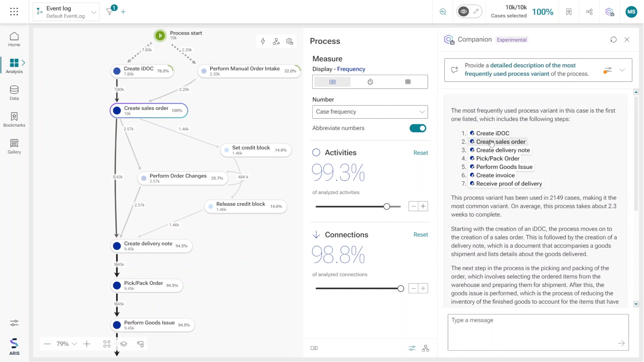644x362 pixels.
Task: Drag the Connections filter slider
Action: 400,288
